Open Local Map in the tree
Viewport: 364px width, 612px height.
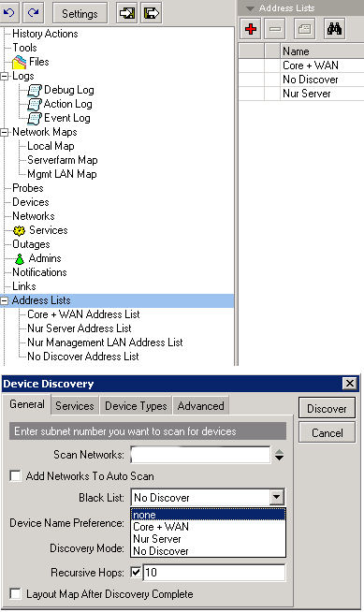[x=51, y=146]
